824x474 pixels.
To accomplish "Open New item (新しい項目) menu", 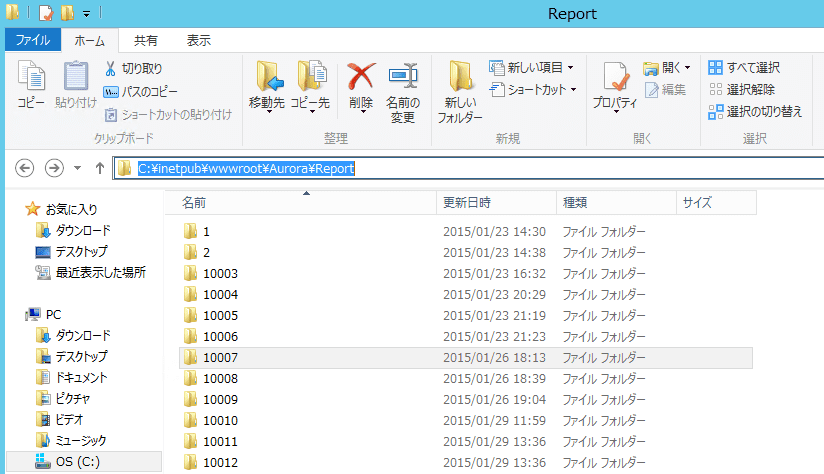I will pos(531,67).
